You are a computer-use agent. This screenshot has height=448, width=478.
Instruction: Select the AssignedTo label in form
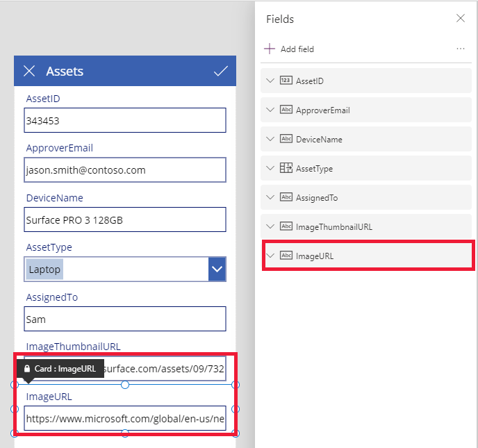pos(52,297)
